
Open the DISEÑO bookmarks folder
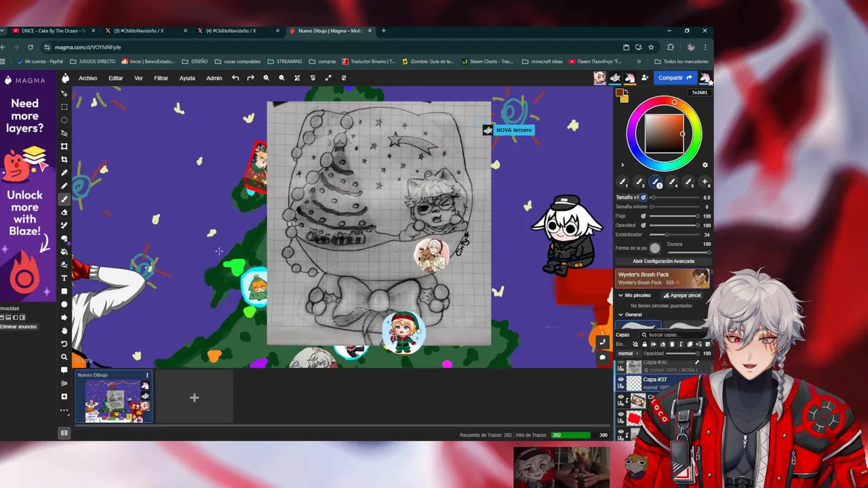[x=195, y=61]
